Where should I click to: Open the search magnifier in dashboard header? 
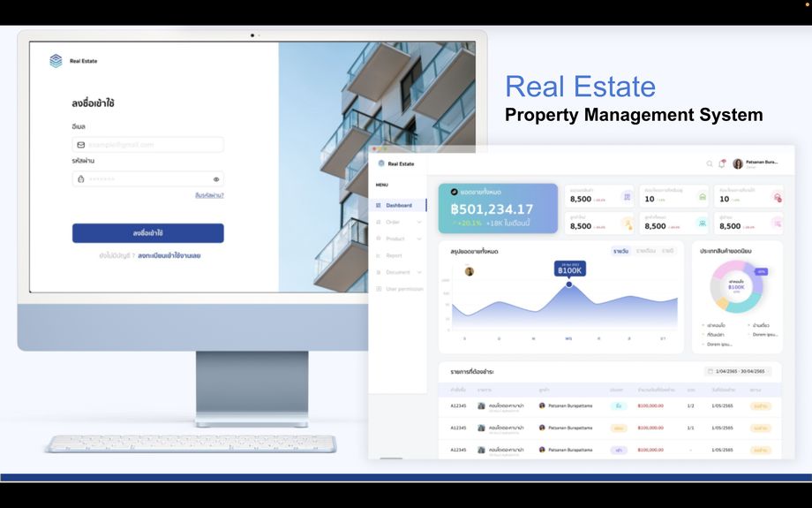(x=710, y=163)
